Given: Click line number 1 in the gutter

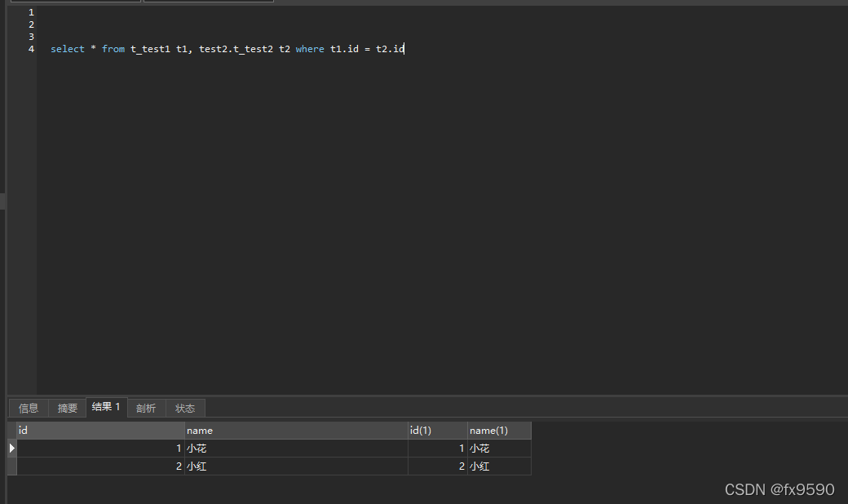Looking at the screenshot, I should (31, 12).
